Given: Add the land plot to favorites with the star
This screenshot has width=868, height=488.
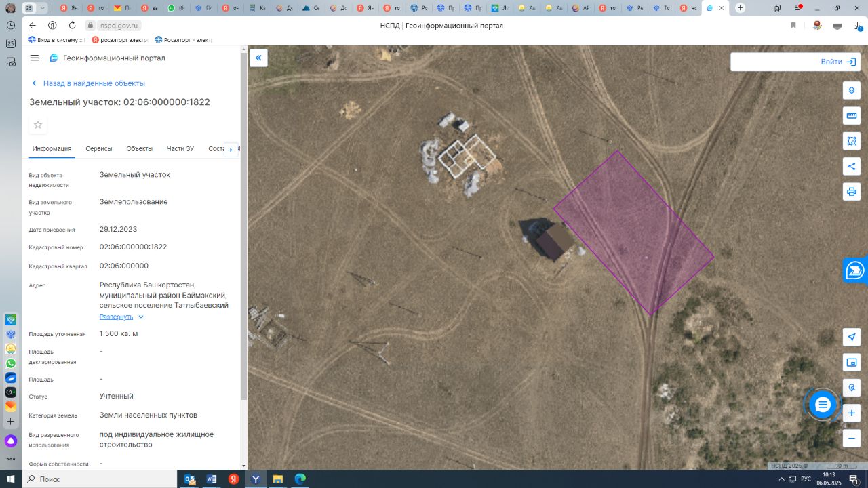Looking at the screenshot, I should [38, 125].
